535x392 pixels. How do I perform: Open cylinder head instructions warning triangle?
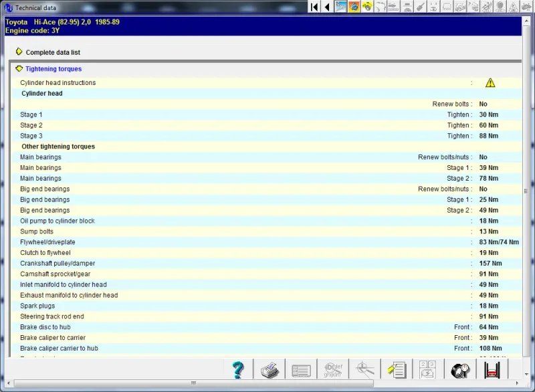point(490,83)
